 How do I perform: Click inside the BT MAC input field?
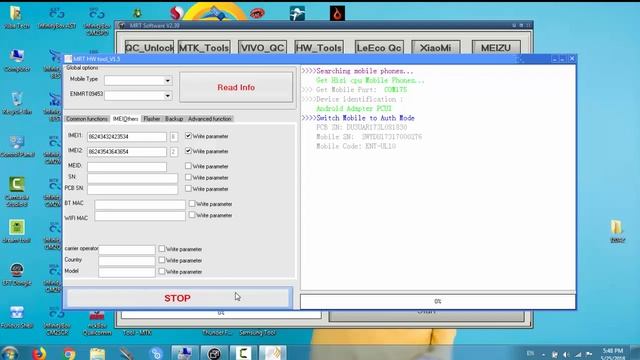pyautogui.click(x=140, y=204)
